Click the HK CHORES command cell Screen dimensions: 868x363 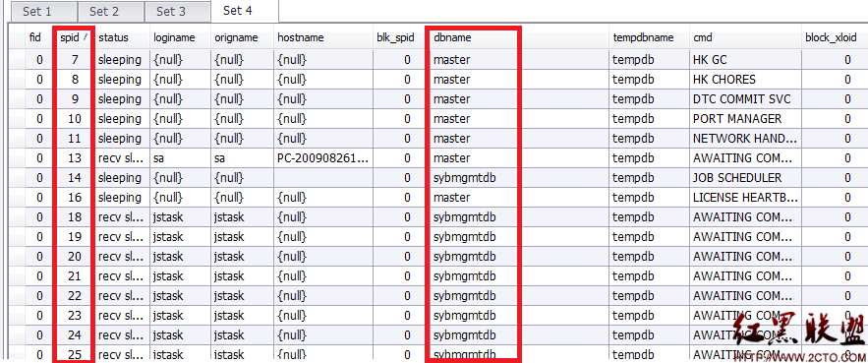click(745, 80)
